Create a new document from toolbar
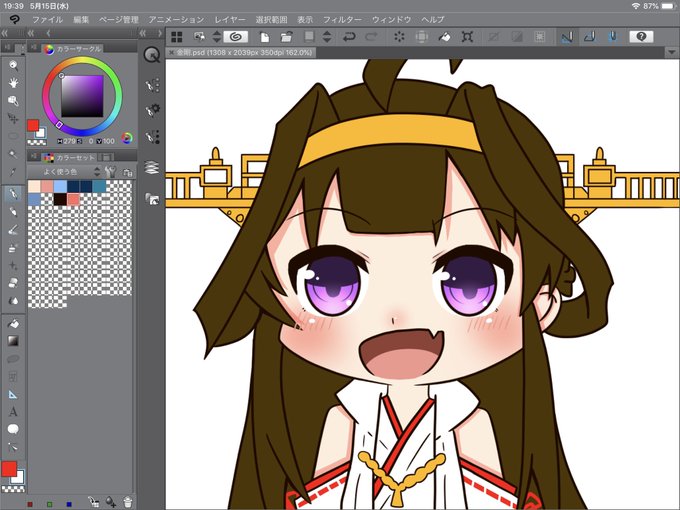680x510 pixels. tap(265, 37)
